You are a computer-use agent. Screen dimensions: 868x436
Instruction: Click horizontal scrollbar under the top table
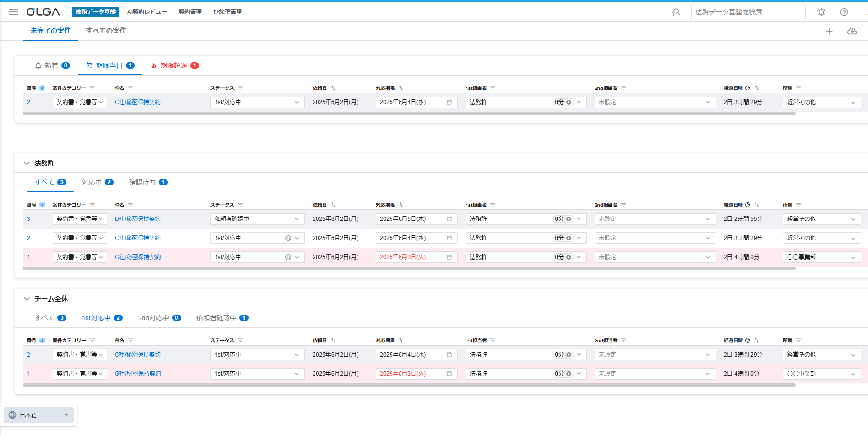409,114
